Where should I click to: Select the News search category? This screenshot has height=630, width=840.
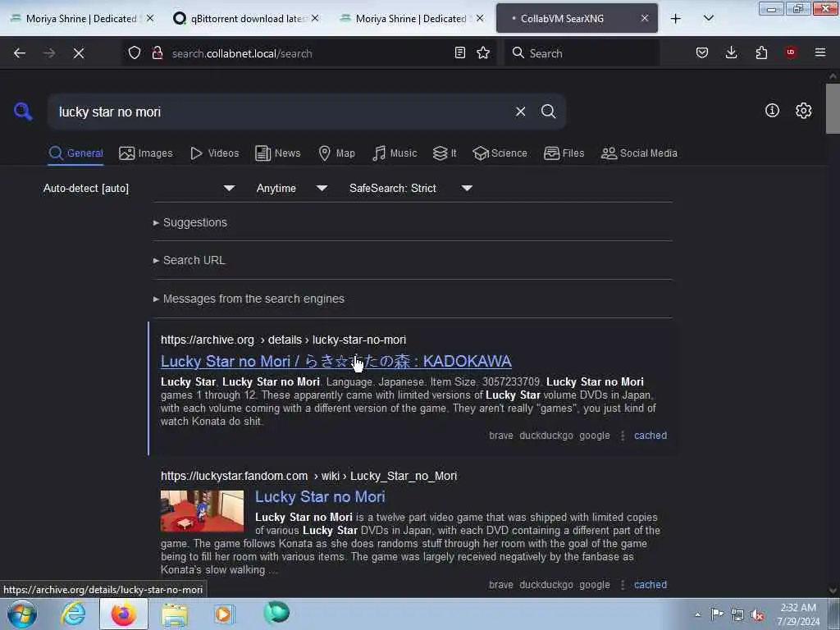[x=278, y=153]
